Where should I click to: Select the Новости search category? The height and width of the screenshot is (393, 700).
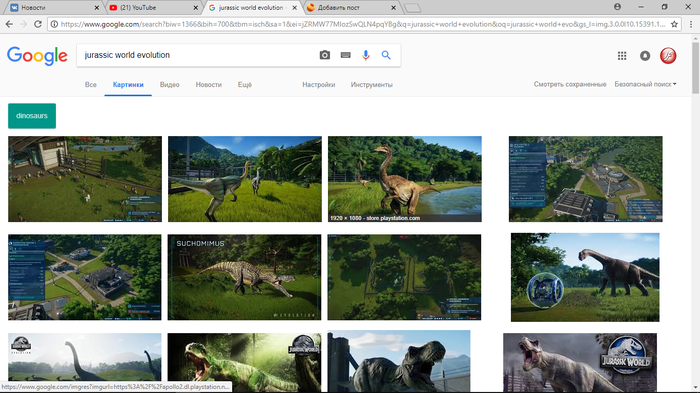(208, 84)
